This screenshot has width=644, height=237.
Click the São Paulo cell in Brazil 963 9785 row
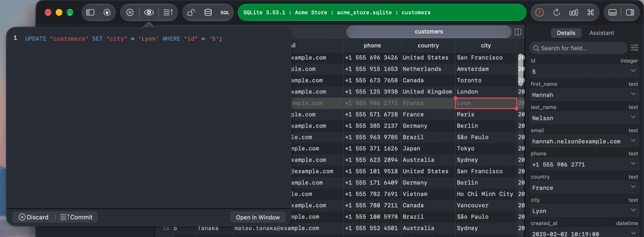[486, 137]
